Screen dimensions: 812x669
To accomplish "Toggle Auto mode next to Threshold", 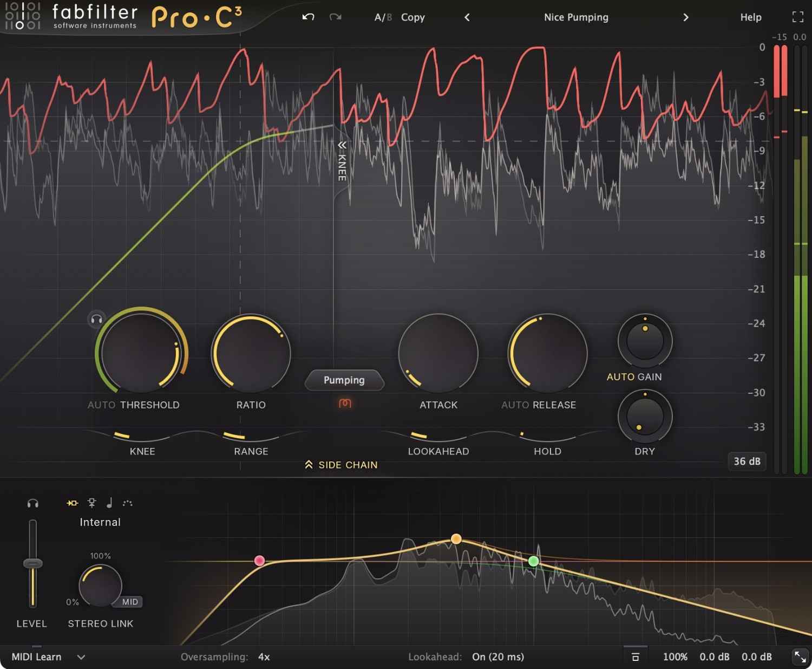I will tap(102, 405).
